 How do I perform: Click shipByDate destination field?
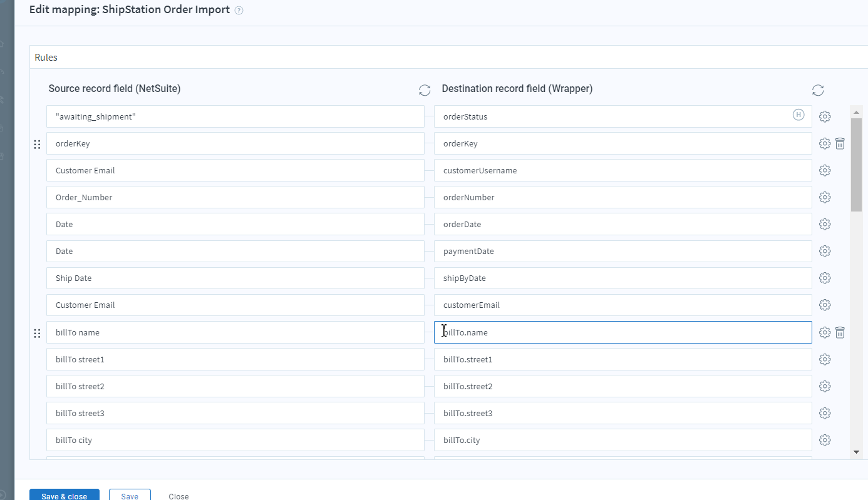623,278
